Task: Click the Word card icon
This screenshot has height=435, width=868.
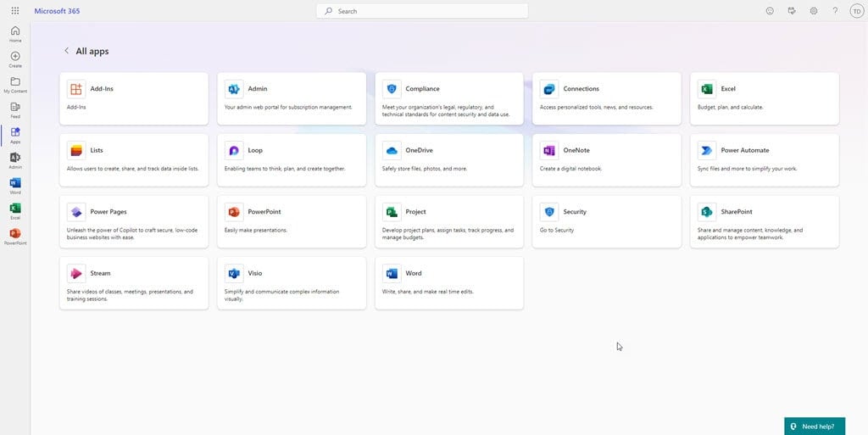Action: (x=392, y=273)
